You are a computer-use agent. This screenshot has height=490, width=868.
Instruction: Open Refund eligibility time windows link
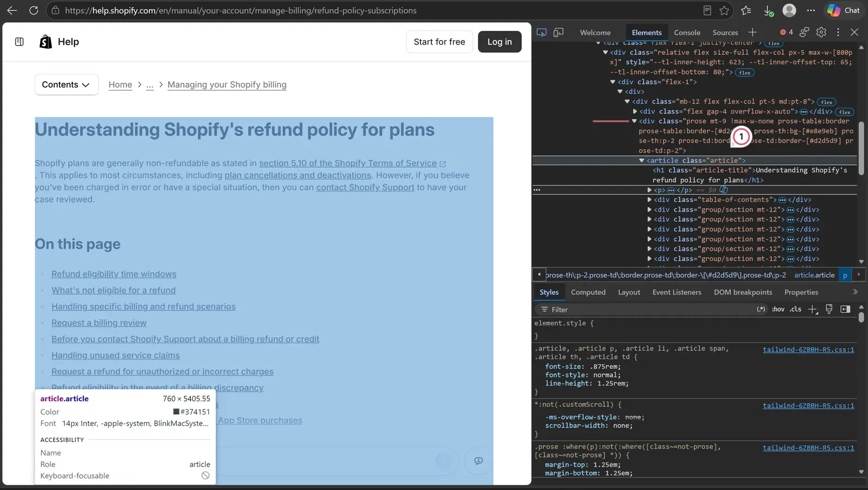click(114, 274)
